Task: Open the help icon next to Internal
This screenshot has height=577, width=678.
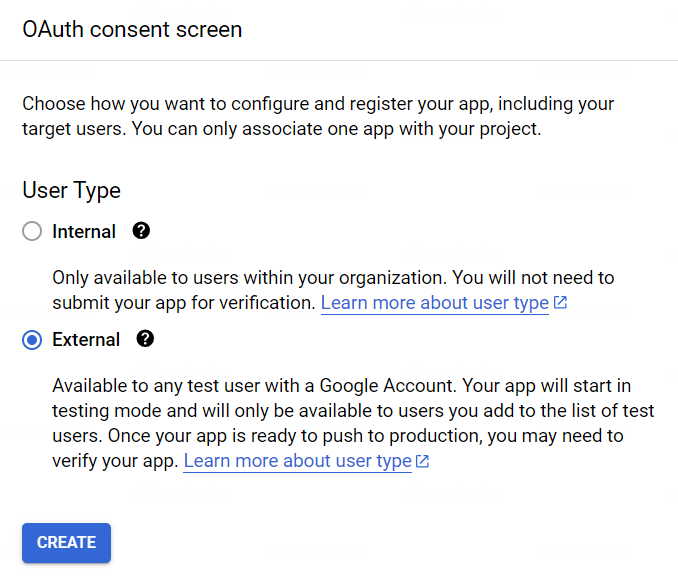Action: coord(141,231)
